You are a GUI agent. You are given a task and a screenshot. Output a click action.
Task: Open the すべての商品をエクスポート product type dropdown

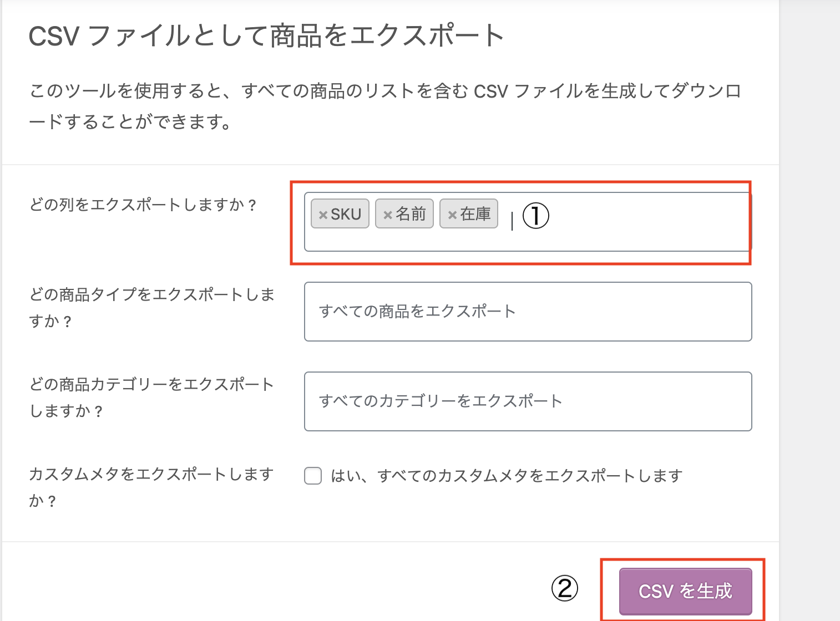point(528,312)
